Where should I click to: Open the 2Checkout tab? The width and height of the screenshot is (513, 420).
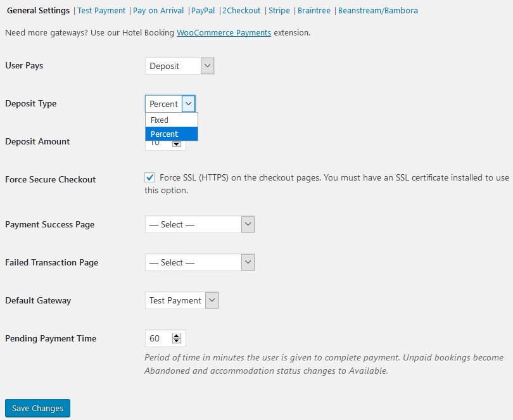(x=241, y=11)
